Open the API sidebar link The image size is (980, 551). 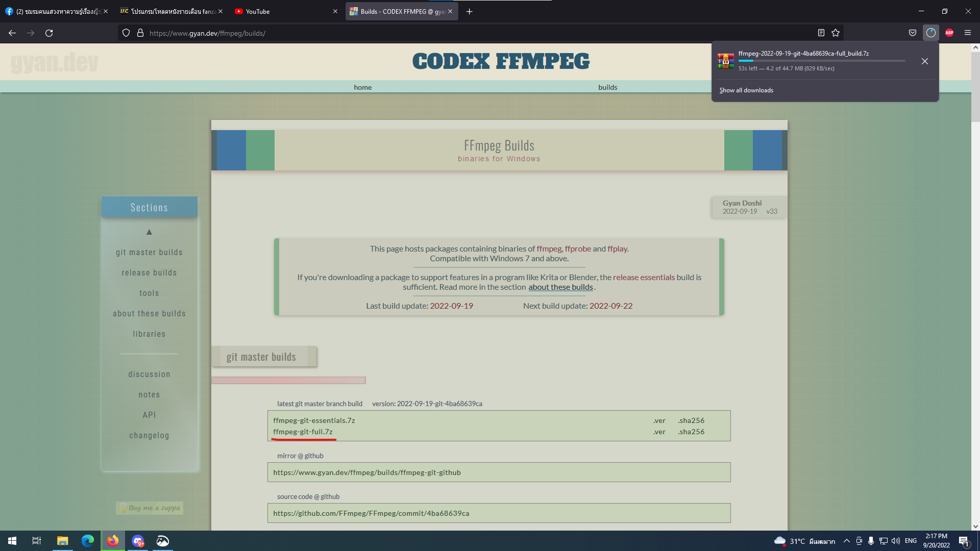149,415
